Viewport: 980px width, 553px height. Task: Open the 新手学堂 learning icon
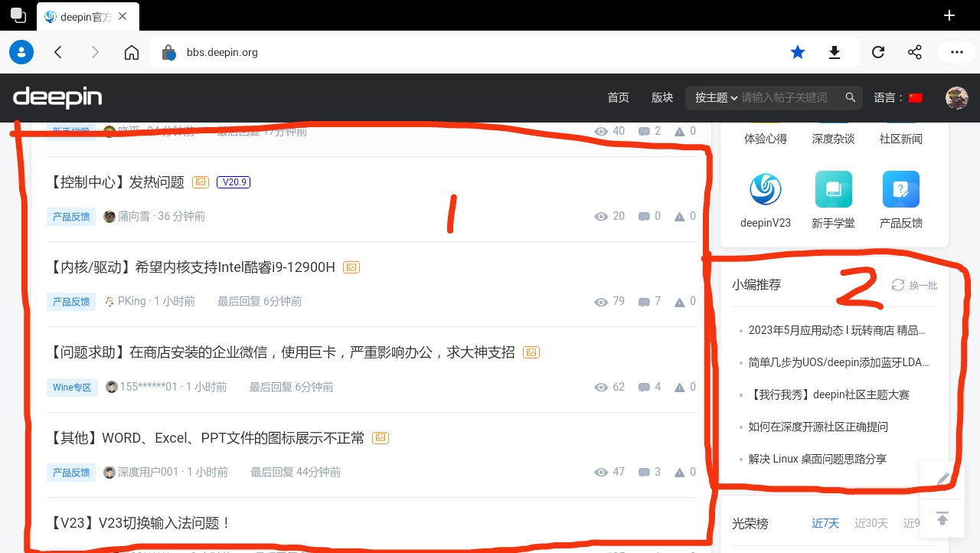tap(833, 189)
